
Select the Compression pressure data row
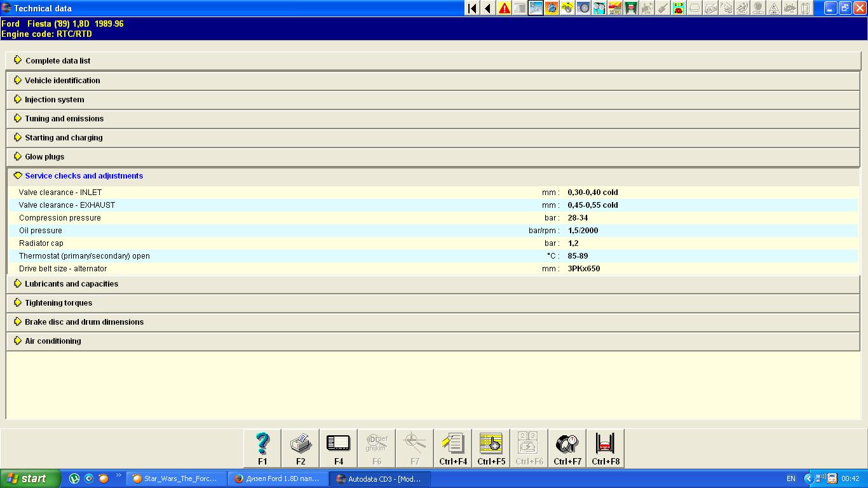point(60,218)
